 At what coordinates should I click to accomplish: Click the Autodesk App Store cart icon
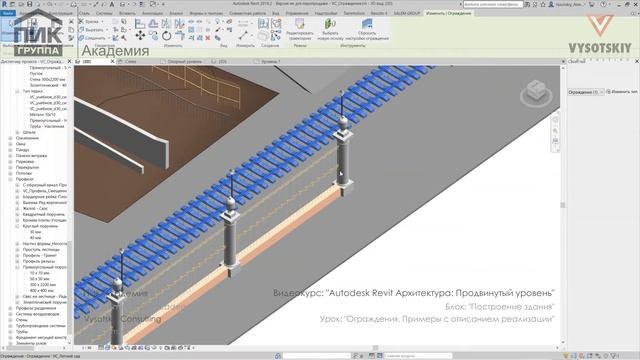click(592, 4)
